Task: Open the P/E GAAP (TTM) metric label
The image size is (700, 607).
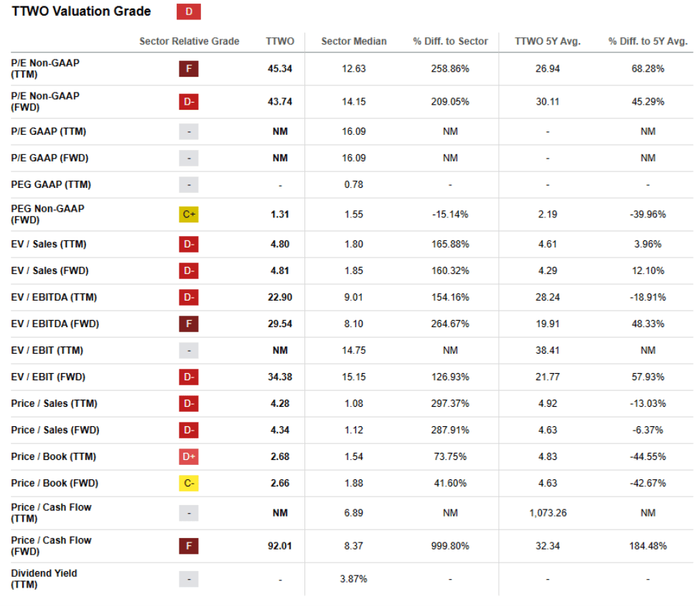Action: click(48, 131)
